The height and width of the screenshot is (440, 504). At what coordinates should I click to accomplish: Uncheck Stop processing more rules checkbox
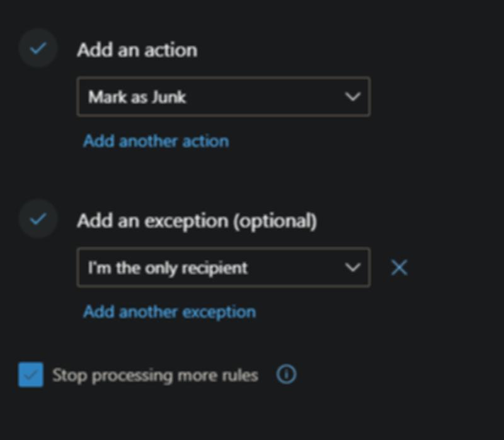coord(31,375)
